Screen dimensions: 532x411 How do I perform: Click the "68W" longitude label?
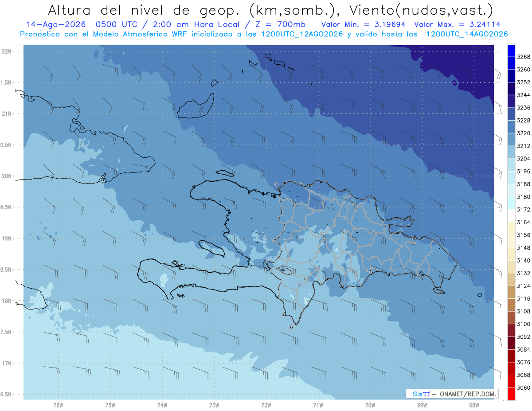point(474,405)
